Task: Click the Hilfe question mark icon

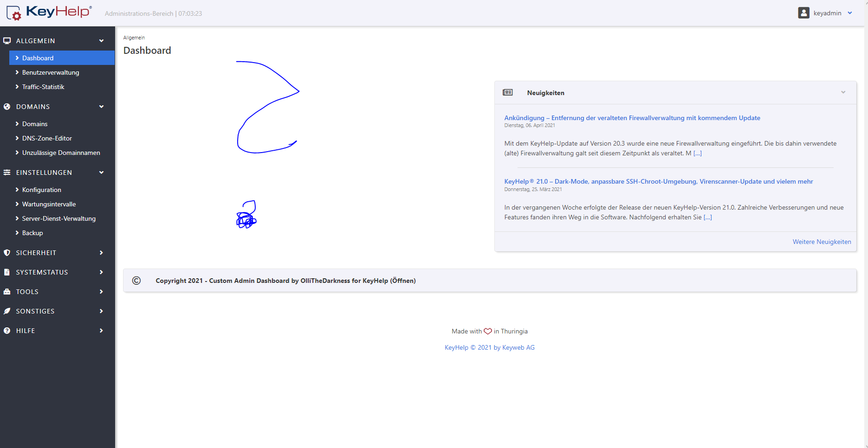Action: (7, 331)
